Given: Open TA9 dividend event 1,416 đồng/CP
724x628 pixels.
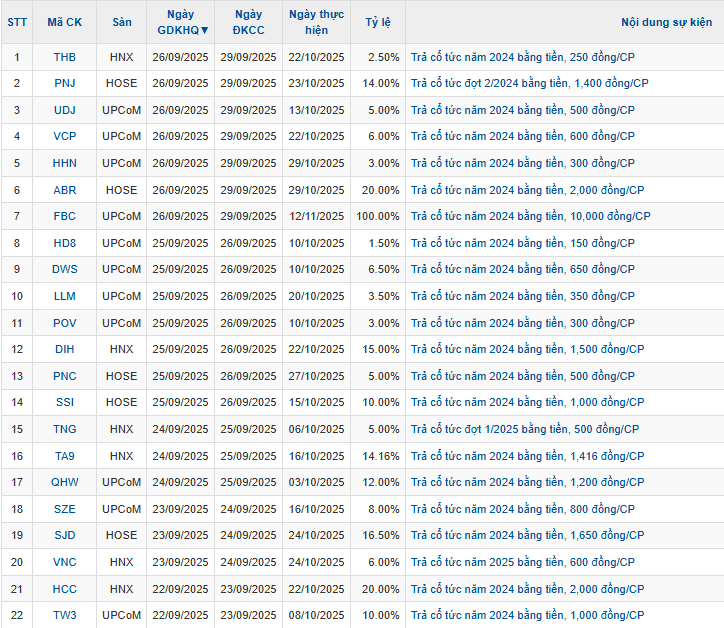Looking at the screenshot, I should coord(527,456).
